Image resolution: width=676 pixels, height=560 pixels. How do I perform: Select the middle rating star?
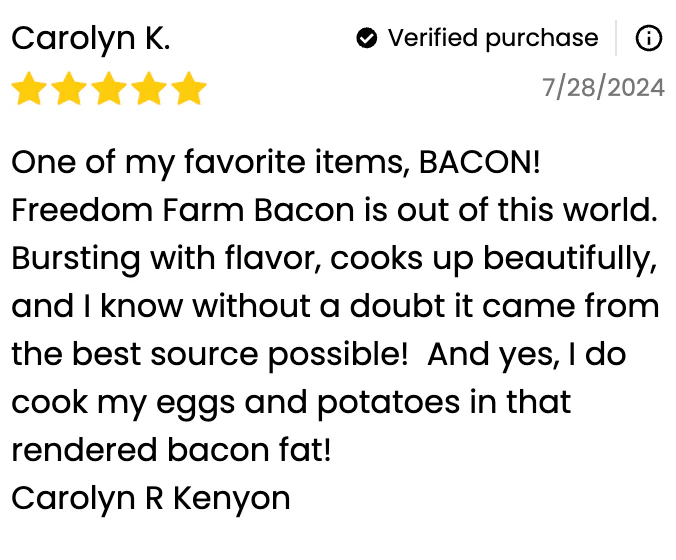(109, 90)
